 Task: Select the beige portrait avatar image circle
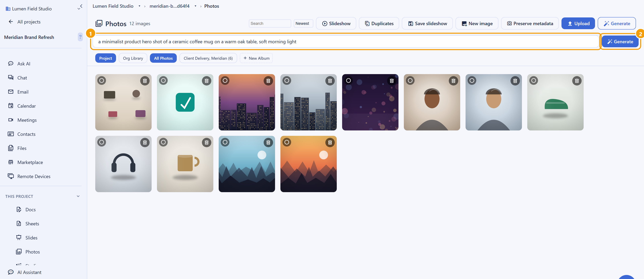pyautogui.click(x=410, y=80)
